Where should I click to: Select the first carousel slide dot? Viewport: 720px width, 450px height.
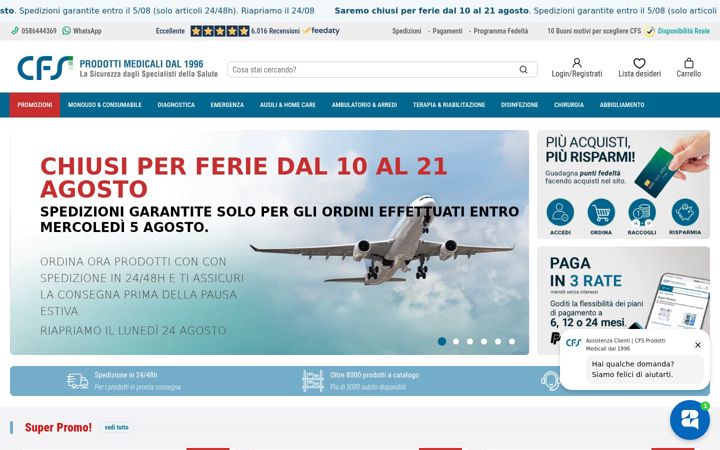pos(442,341)
